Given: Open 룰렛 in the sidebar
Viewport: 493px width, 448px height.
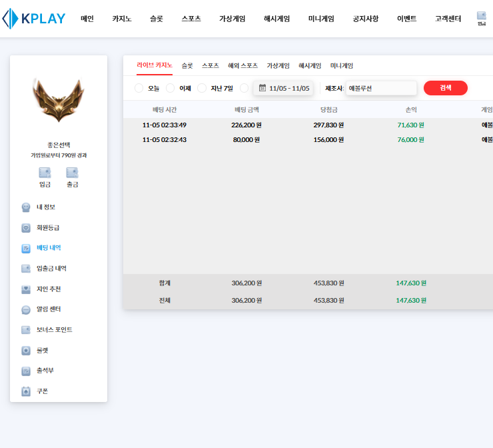Looking at the screenshot, I should pyautogui.click(x=42, y=350).
